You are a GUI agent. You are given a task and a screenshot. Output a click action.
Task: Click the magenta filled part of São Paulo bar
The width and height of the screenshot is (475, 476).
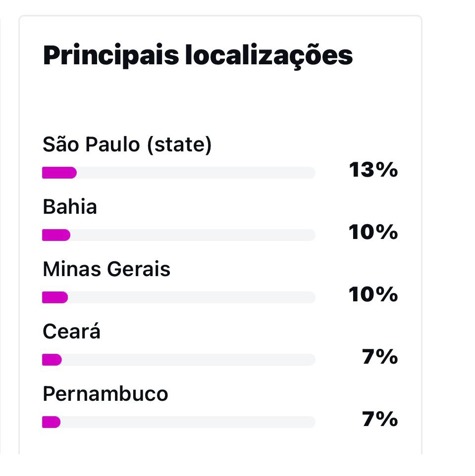(59, 173)
